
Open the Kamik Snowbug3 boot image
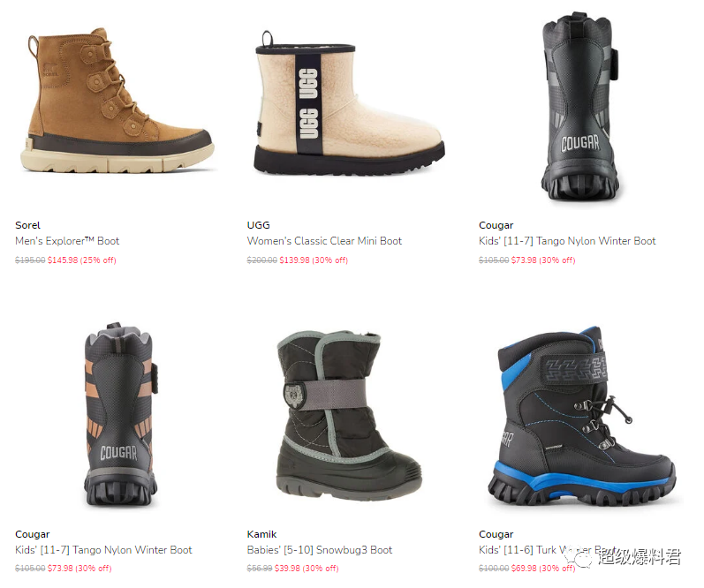[x=348, y=416]
